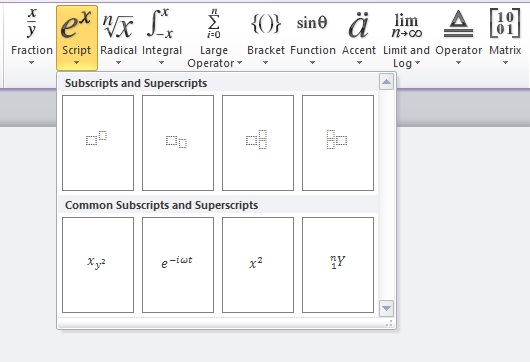This screenshot has height=362, width=530.
Task: Insert the n-1-Y prescript expression
Action: point(338,265)
